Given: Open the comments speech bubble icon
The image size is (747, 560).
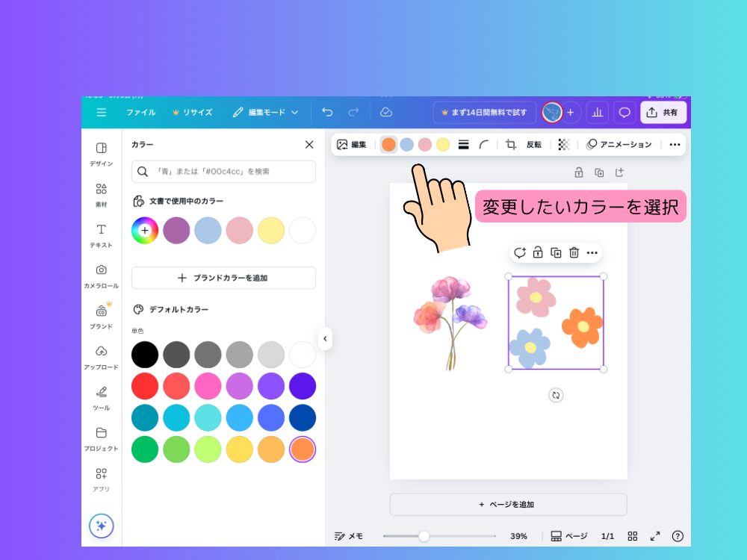Looking at the screenshot, I should click(x=624, y=112).
